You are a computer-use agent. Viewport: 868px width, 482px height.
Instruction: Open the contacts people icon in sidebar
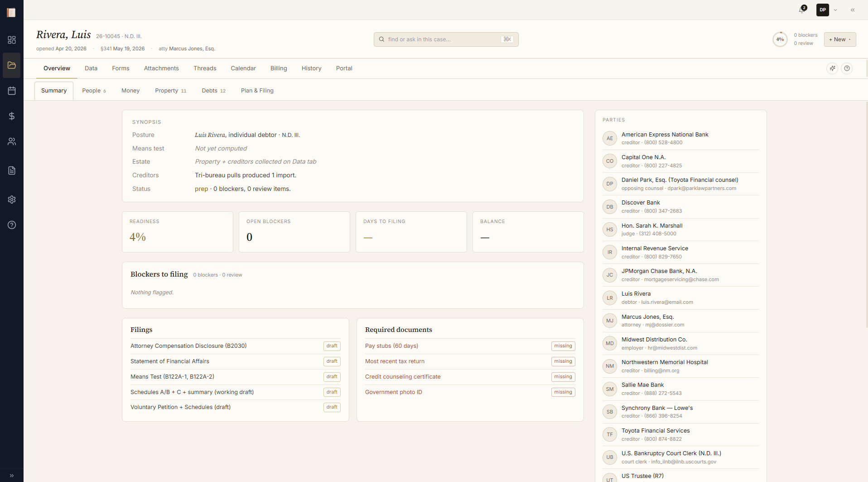point(12,141)
